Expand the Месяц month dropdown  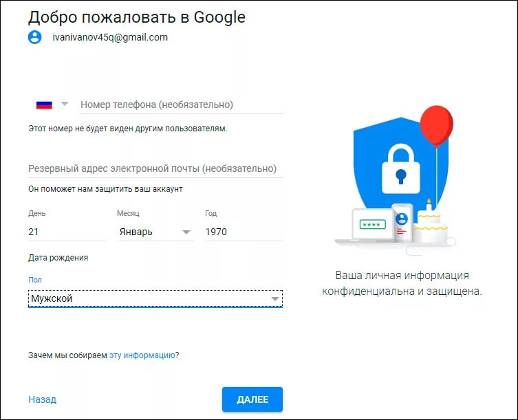coord(154,232)
